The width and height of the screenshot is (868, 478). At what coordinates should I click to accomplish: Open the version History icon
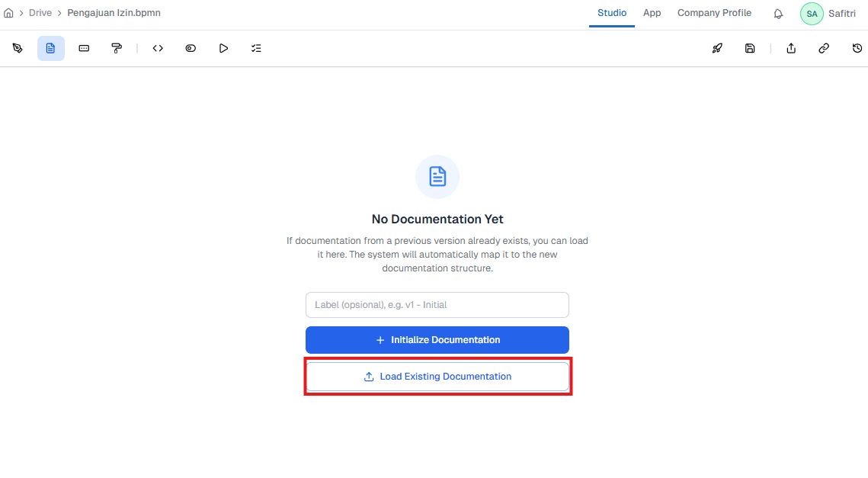click(x=857, y=48)
